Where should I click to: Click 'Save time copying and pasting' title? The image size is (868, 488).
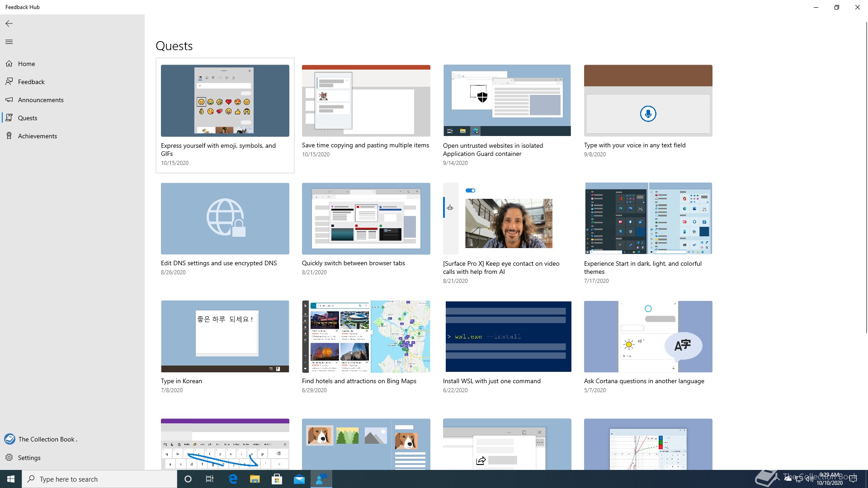tap(365, 145)
